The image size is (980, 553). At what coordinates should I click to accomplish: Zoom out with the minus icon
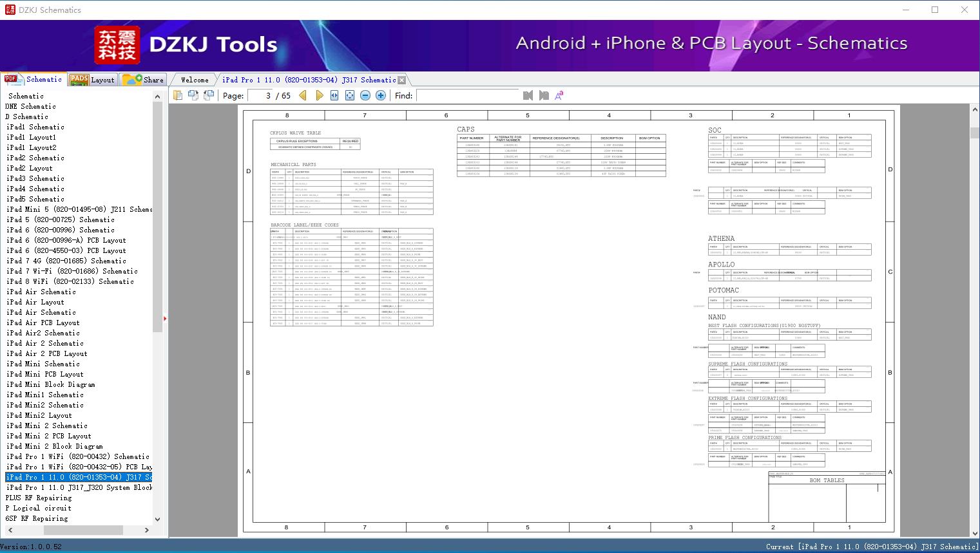(x=365, y=95)
